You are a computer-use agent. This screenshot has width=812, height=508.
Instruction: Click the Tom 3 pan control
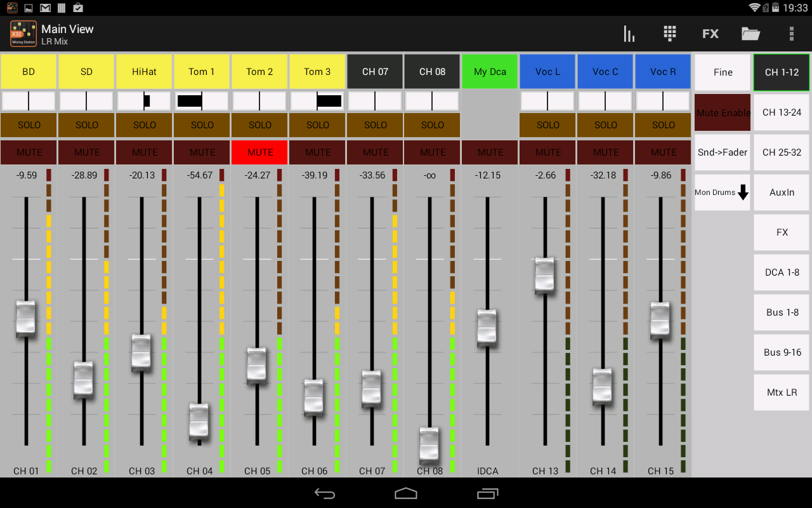[317, 101]
